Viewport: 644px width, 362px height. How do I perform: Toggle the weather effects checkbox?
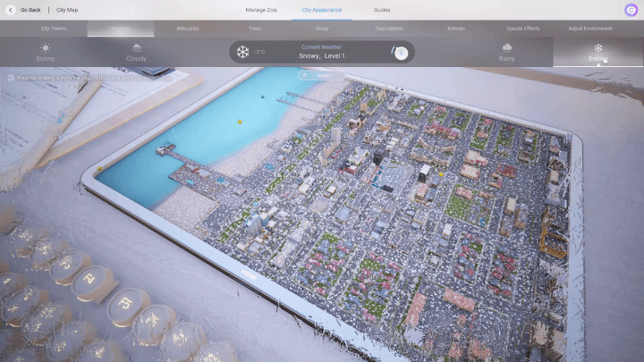[11, 78]
